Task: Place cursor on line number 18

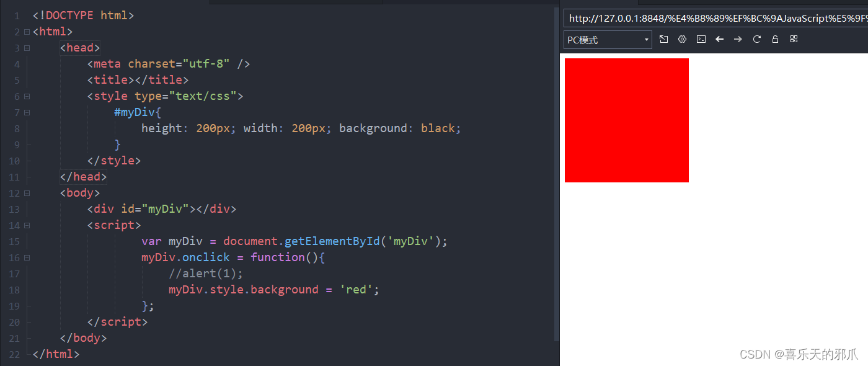Action: click(15, 290)
